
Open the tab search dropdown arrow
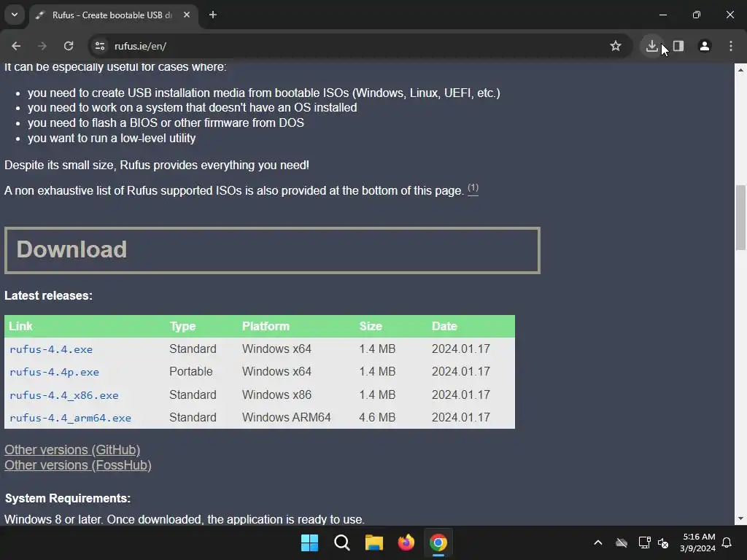(15, 15)
